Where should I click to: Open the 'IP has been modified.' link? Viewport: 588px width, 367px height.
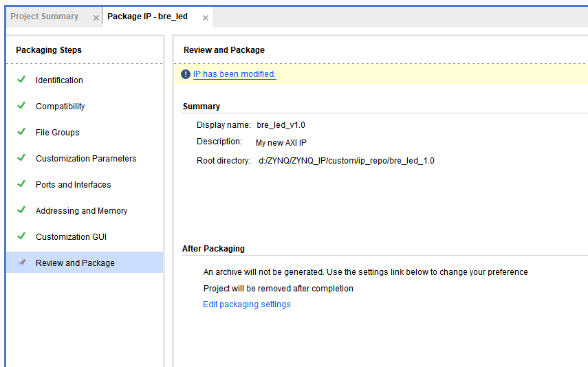tap(235, 74)
